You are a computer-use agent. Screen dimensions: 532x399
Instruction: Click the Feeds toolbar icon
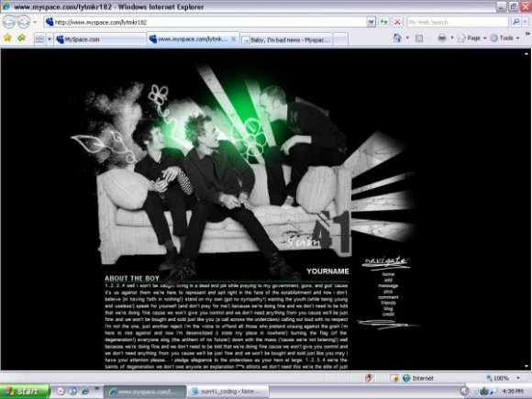(419, 38)
